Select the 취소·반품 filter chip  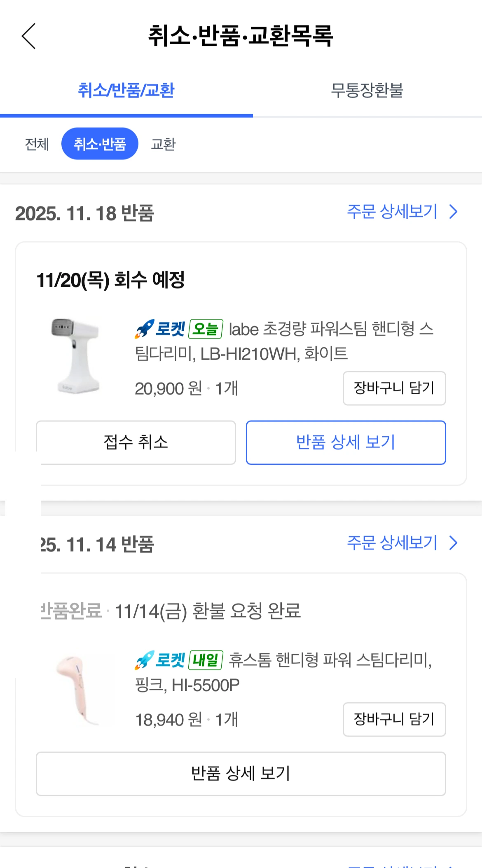point(100,144)
